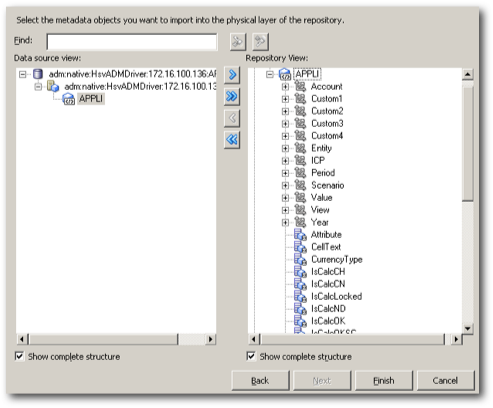Click the database icon at data source root
This screenshot has width=493, height=408.
(38, 74)
